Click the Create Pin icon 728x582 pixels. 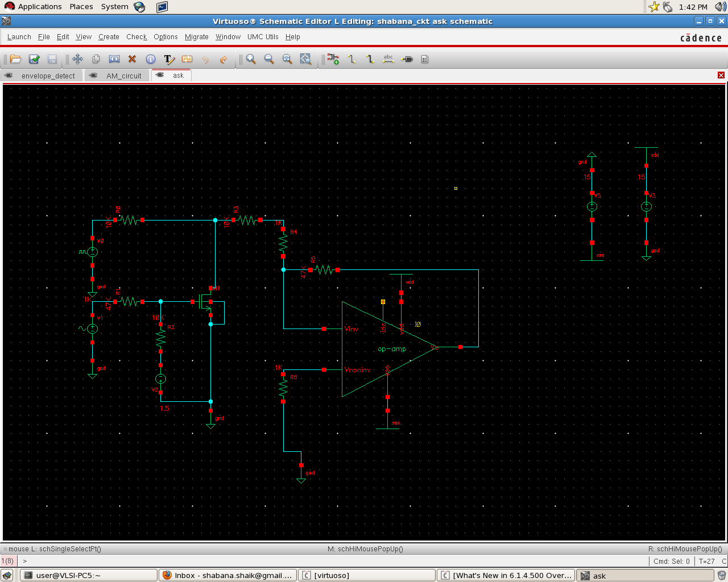coord(407,59)
